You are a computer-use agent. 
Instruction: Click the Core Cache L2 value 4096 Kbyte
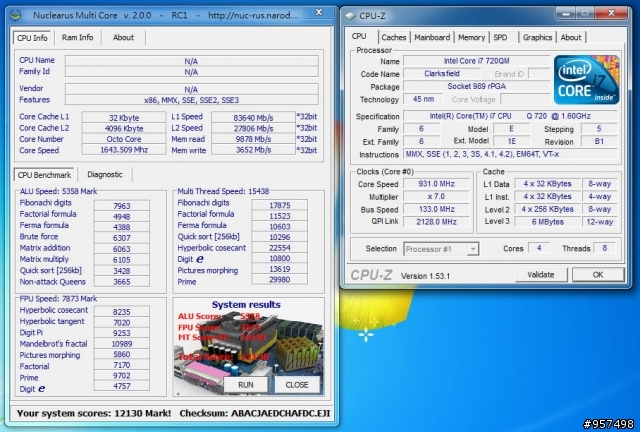(x=124, y=128)
